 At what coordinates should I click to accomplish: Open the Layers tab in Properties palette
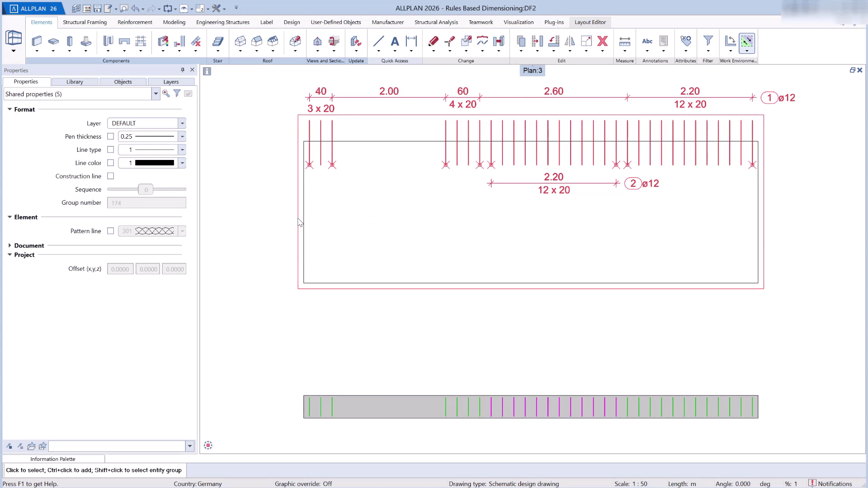click(x=171, y=82)
